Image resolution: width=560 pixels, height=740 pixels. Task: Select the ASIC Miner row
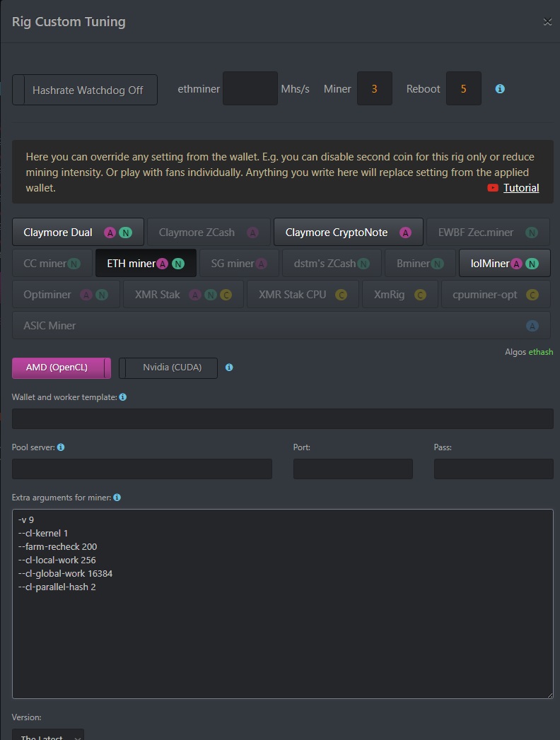pyautogui.click(x=281, y=326)
